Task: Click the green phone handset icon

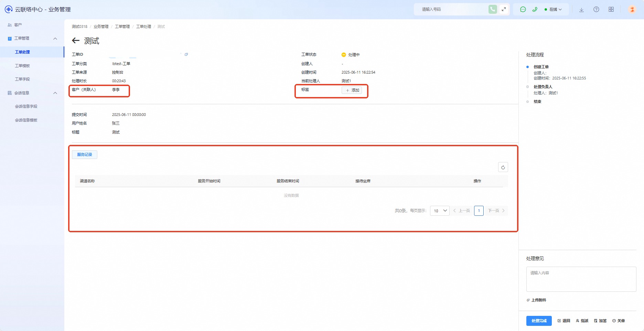Action: coord(535,9)
